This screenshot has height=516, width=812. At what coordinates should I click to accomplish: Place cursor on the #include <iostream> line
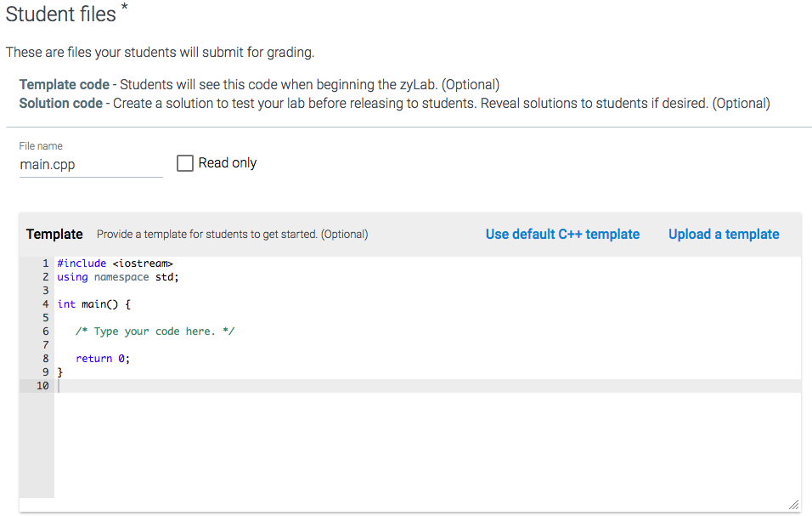coord(115,264)
